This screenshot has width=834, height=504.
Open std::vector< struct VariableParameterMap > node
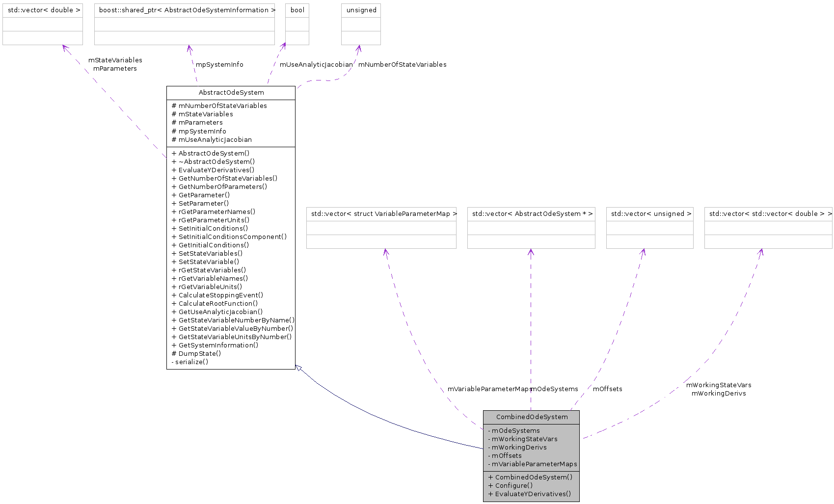point(381,228)
